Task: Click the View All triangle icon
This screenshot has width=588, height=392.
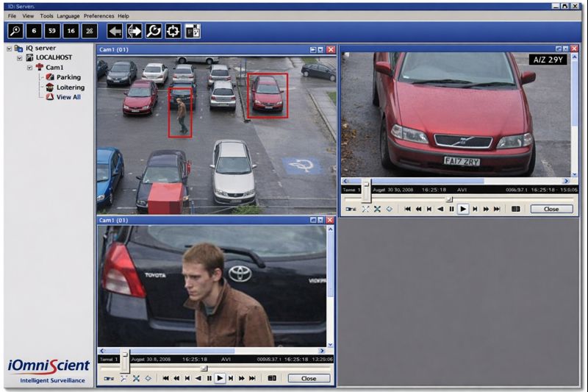Action: coord(50,97)
